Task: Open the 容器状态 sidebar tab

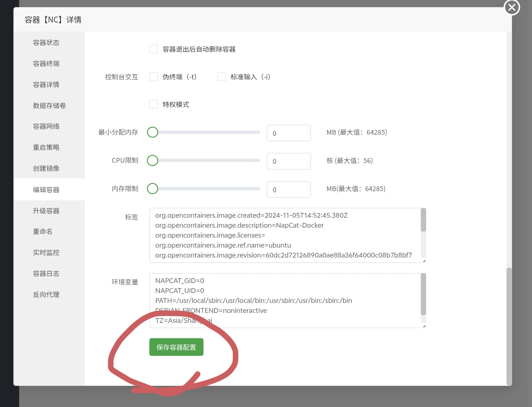Action: point(46,43)
